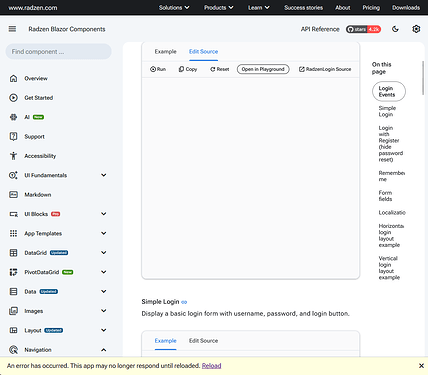Dismiss the error banner with X
This screenshot has height=375, width=428.
[421, 366]
